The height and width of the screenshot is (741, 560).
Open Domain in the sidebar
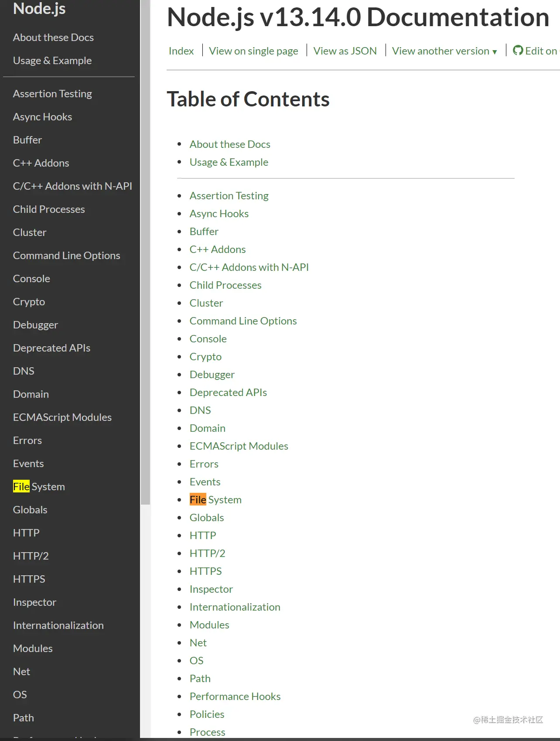point(31,394)
